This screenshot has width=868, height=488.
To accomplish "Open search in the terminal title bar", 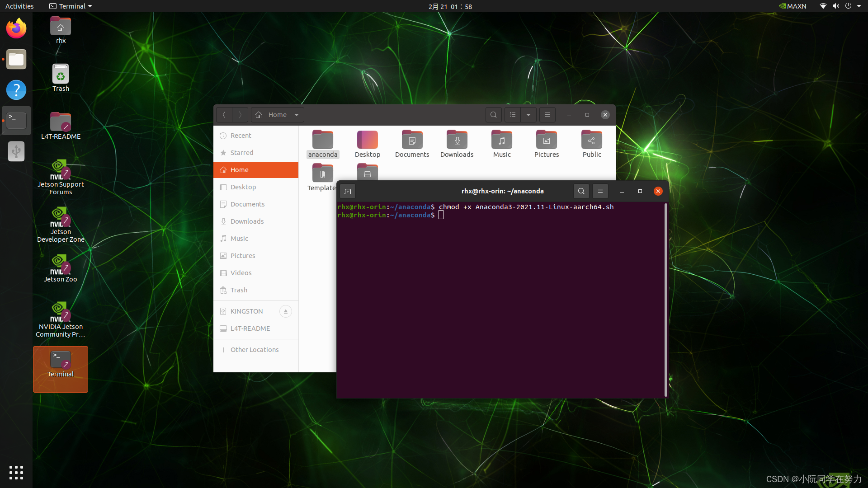I will [x=581, y=191].
